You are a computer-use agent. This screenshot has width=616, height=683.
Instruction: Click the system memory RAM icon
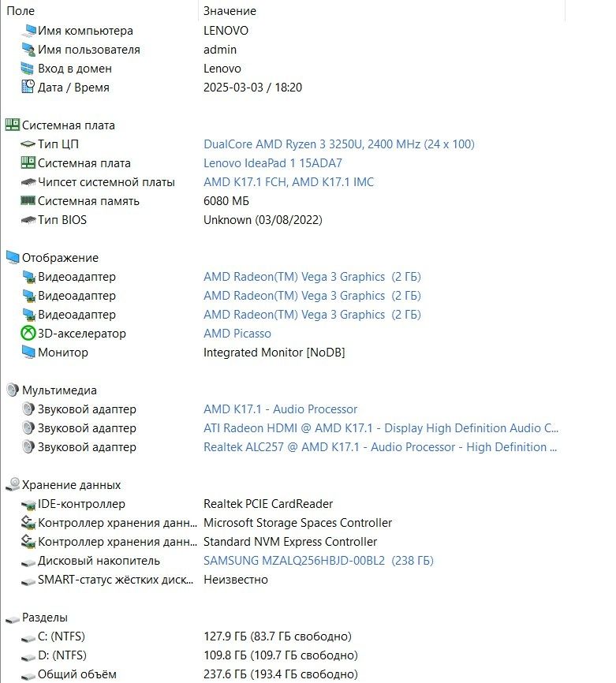click(x=28, y=201)
